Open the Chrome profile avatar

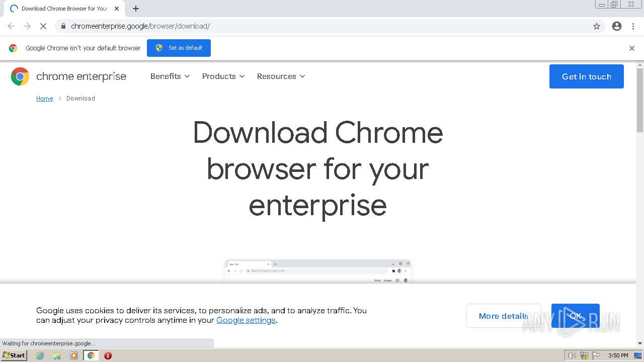[x=617, y=26]
